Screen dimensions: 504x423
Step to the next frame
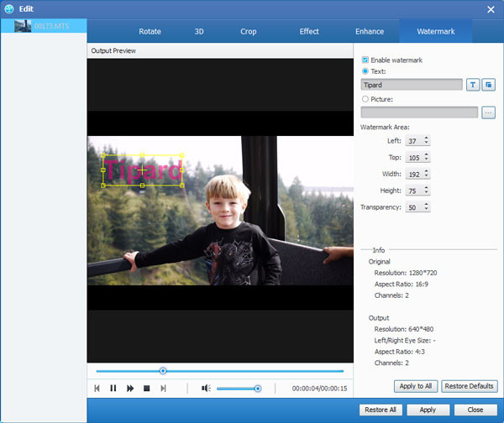click(163, 389)
